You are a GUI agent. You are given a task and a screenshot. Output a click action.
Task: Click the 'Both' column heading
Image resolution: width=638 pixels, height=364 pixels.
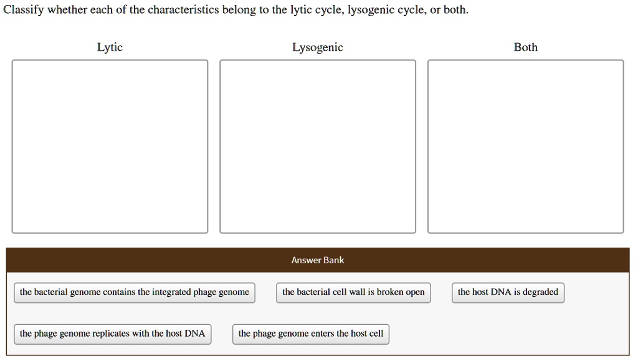pyautogui.click(x=525, y=47)
